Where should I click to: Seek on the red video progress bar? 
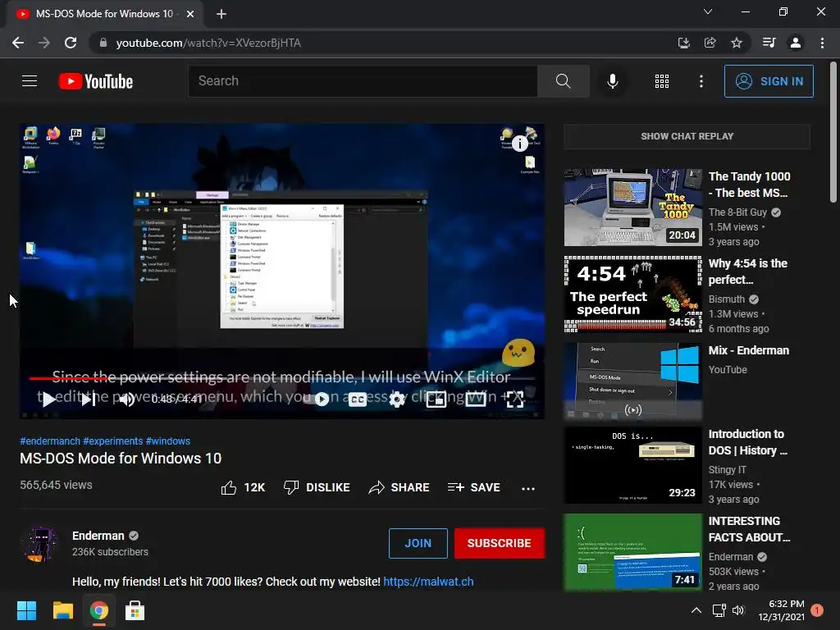coord(281,378)
